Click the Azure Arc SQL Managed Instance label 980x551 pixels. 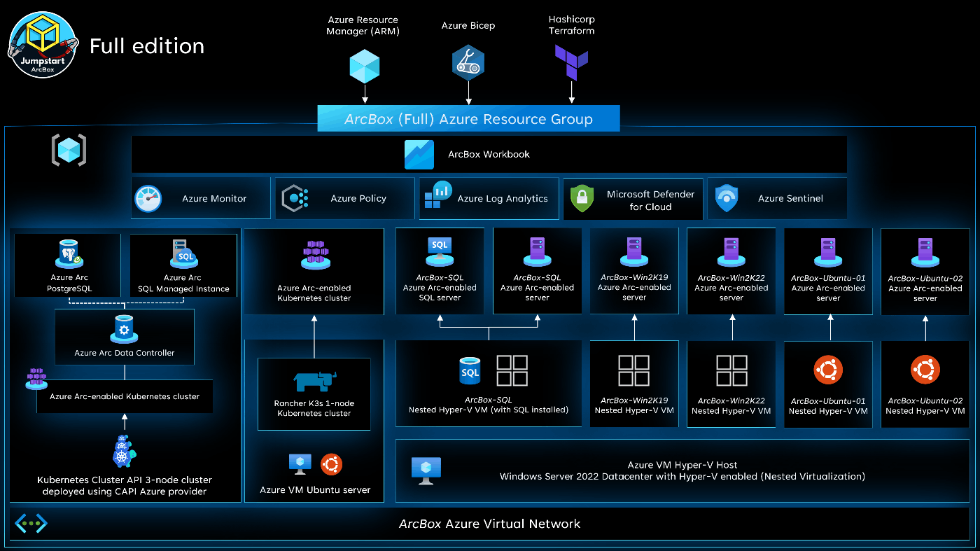pos(183,284)
